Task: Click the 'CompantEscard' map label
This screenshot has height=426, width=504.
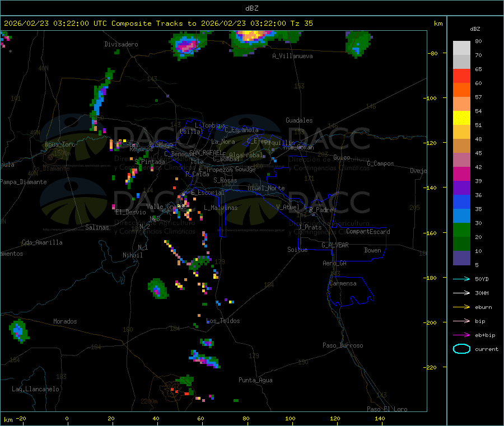Action: pos(368,231)
